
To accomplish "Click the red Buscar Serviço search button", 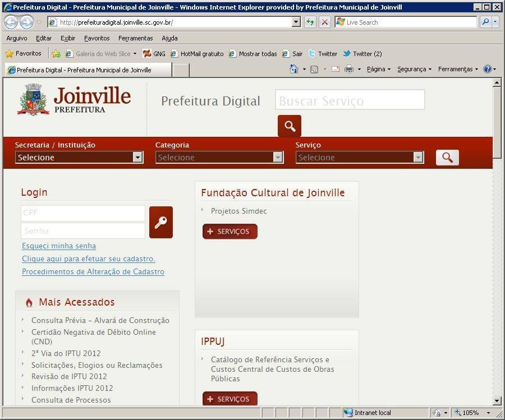I will (290, 126).
